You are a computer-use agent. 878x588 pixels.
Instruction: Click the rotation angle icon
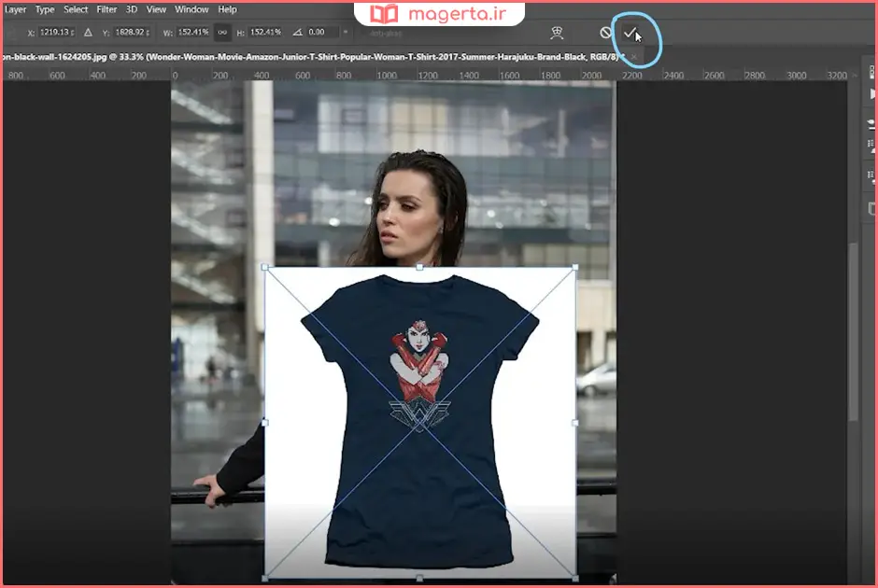[297, 33]
